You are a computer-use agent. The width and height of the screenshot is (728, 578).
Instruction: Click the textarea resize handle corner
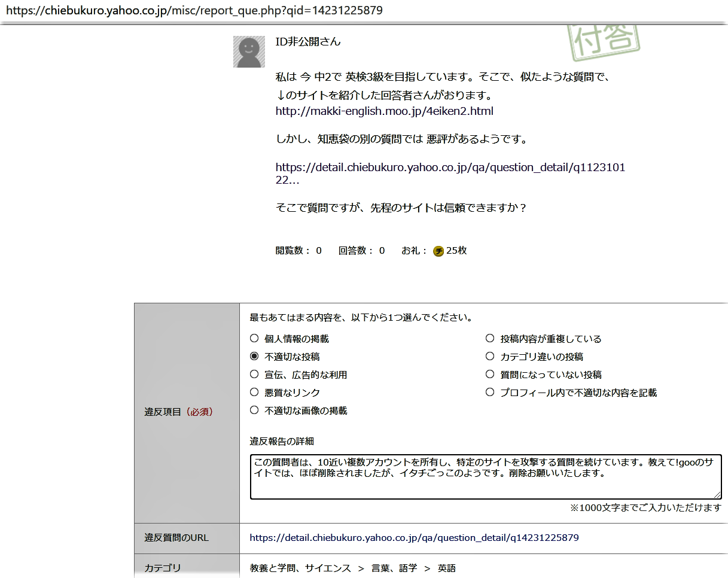pos(718,495)
